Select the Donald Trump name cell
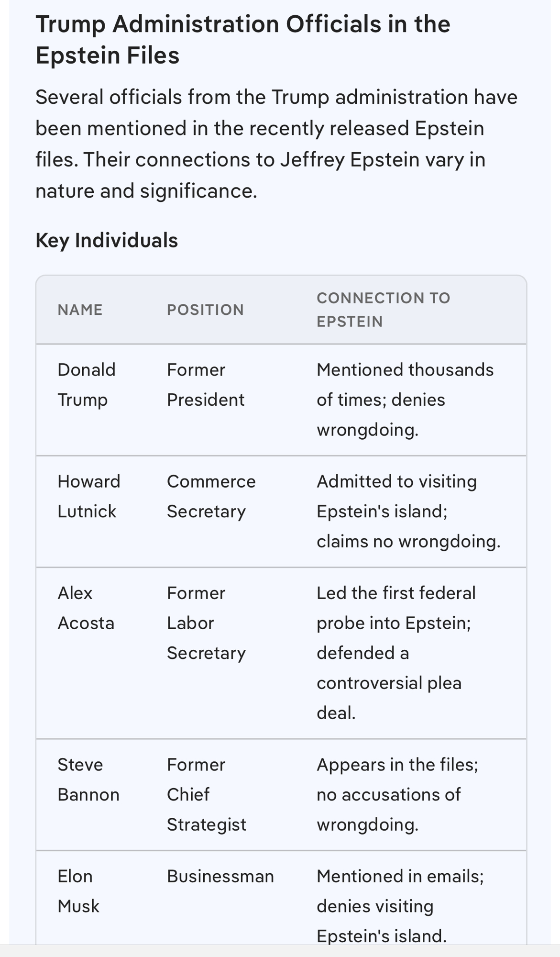The height and width of the screenshot is (957, 560). [x=86, y=385]
